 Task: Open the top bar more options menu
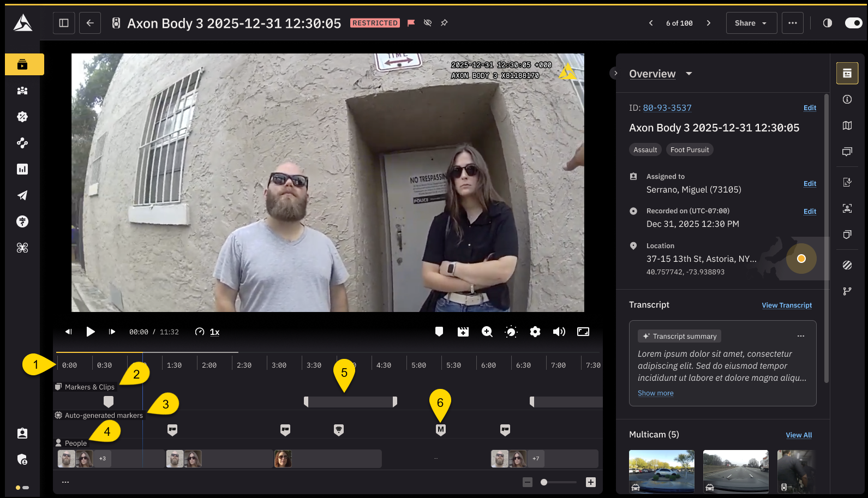pos(793,23)
